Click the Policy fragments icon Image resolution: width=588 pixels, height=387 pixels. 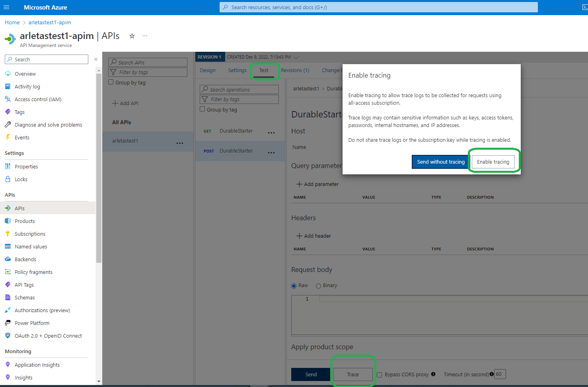(8, 272)
